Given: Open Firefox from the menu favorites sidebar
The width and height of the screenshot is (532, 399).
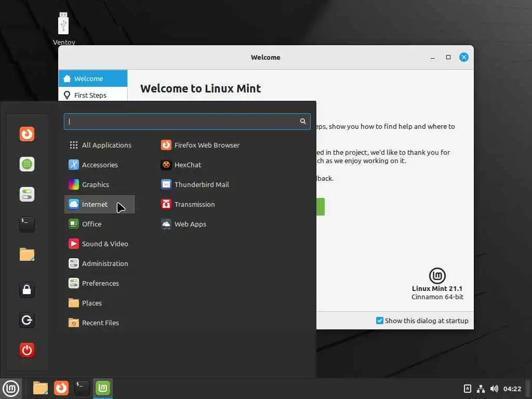Looking at the screenshot, I should (x=27, y=134).
